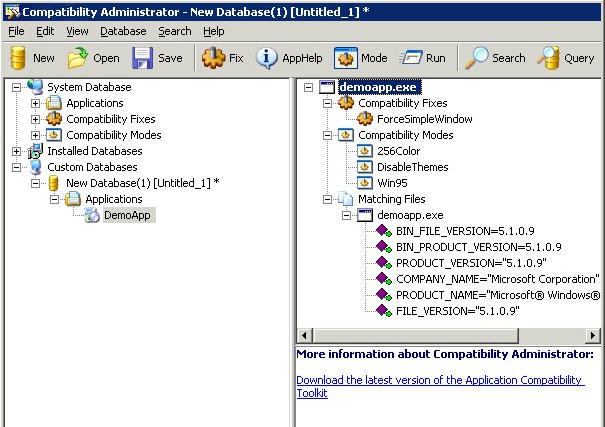Click the DisableThemes mode icon
The width and height of the screenshot is (605, 427).
pyautogui.click(x=365, y=167)
